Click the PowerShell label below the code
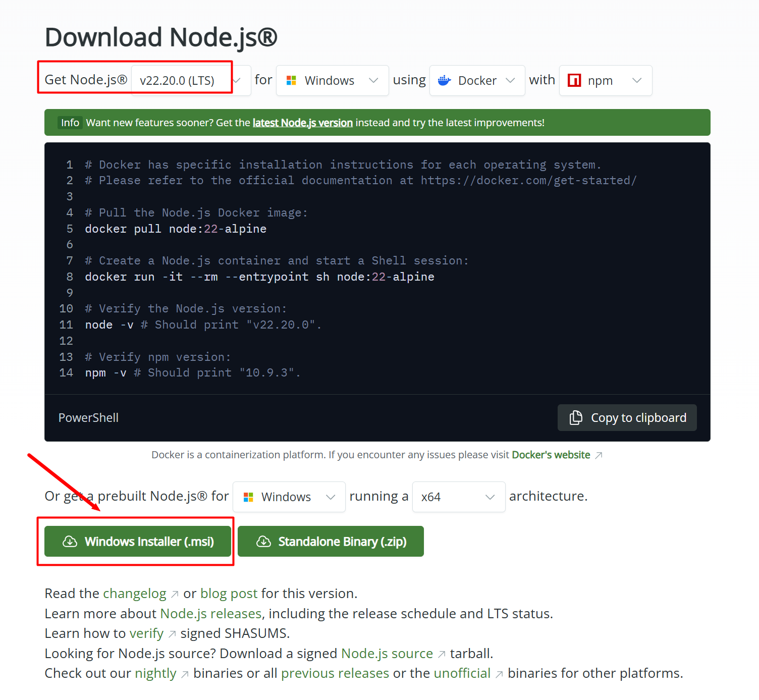The height and width of the screenshot is (700, 759). 88,418
